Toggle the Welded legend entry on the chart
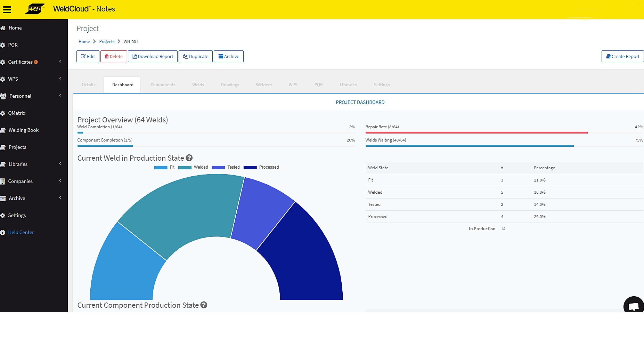 tap(195, 167)
